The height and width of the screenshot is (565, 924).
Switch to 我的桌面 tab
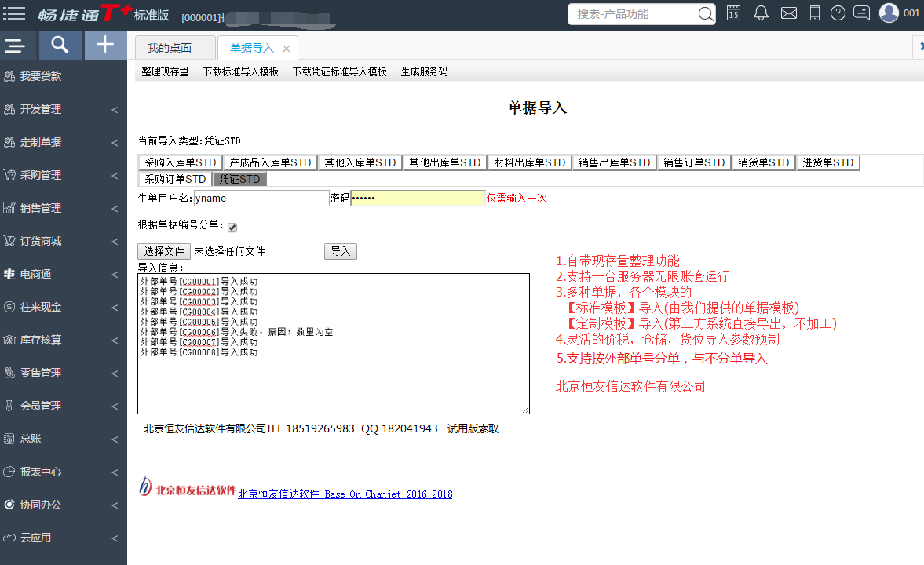click(x=174, y=48)
